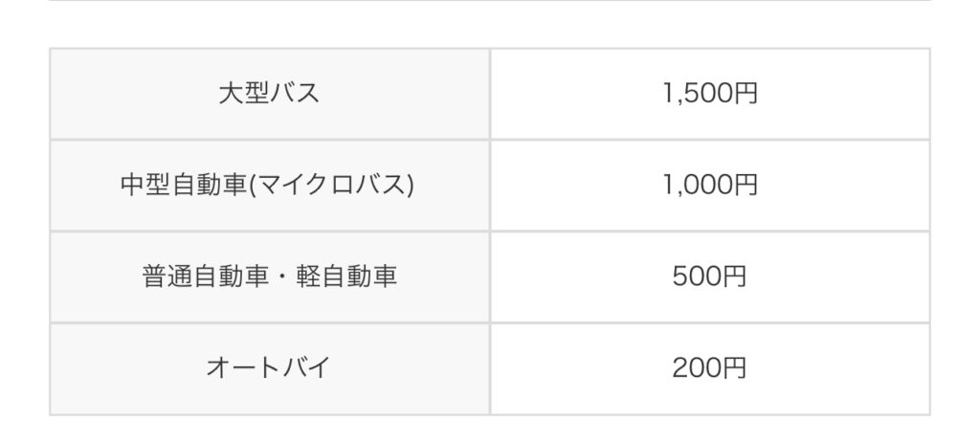Click the 円 character after 1,000
980x442 pixels.
745,185
